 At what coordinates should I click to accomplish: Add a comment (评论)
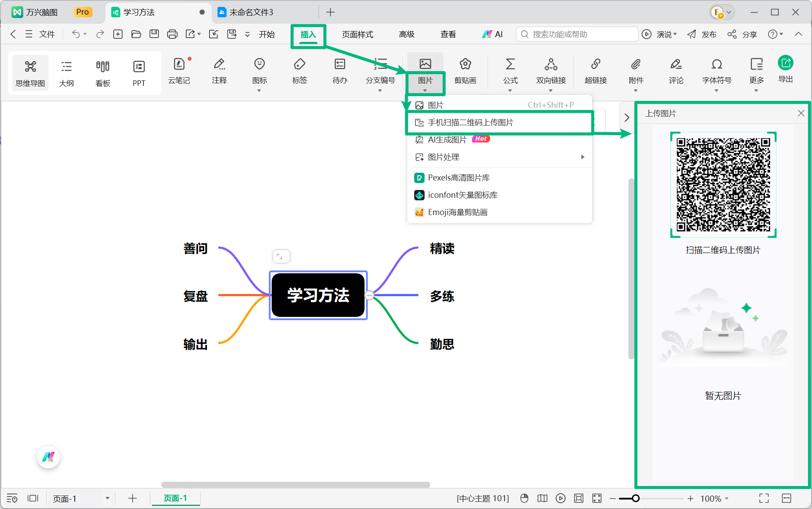click(x=676, y=71)
